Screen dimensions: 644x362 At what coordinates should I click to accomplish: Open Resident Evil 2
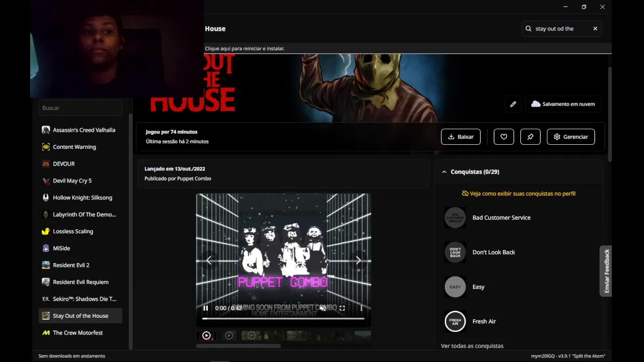[x=80, y=265]
